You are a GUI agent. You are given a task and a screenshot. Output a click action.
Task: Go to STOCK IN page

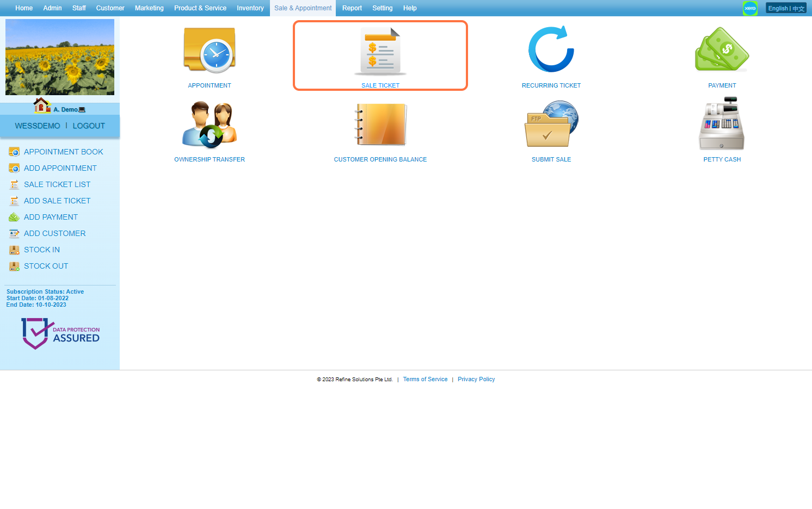tap(42, 250)
